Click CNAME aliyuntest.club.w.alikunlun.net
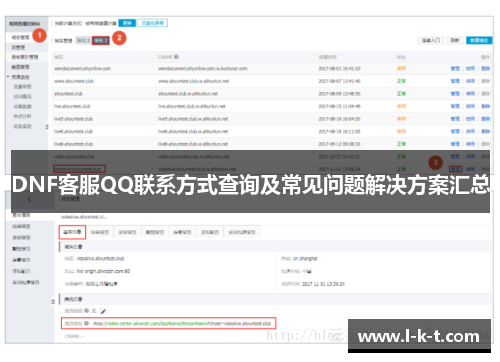The height and width of the screenshot is (362, 500). coord(188,94)
